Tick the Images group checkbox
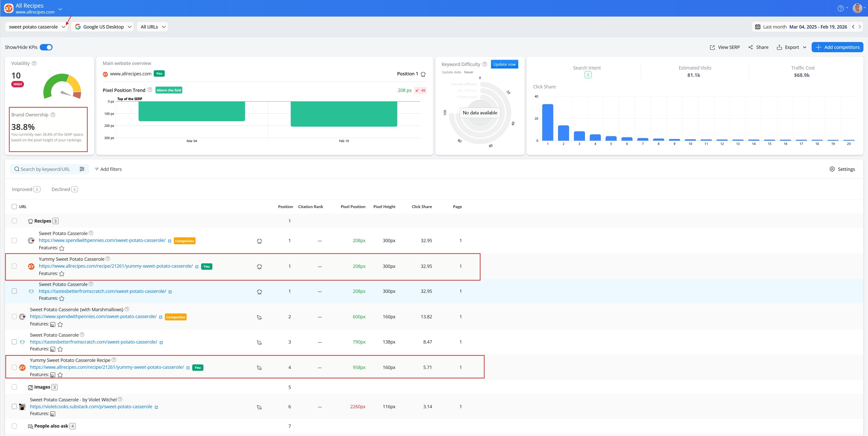Image resolution: width=868 pixels, height=436 pixels. pos(14,387)
